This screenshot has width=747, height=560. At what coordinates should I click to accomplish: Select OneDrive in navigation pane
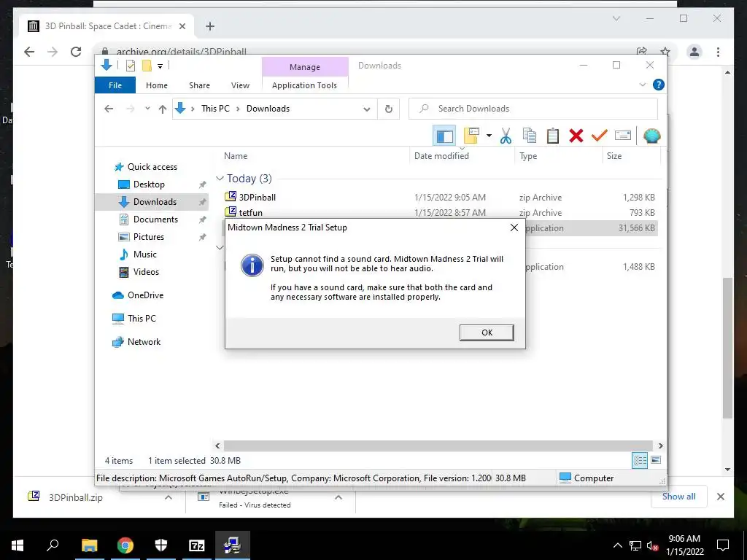tap(145, 295)
